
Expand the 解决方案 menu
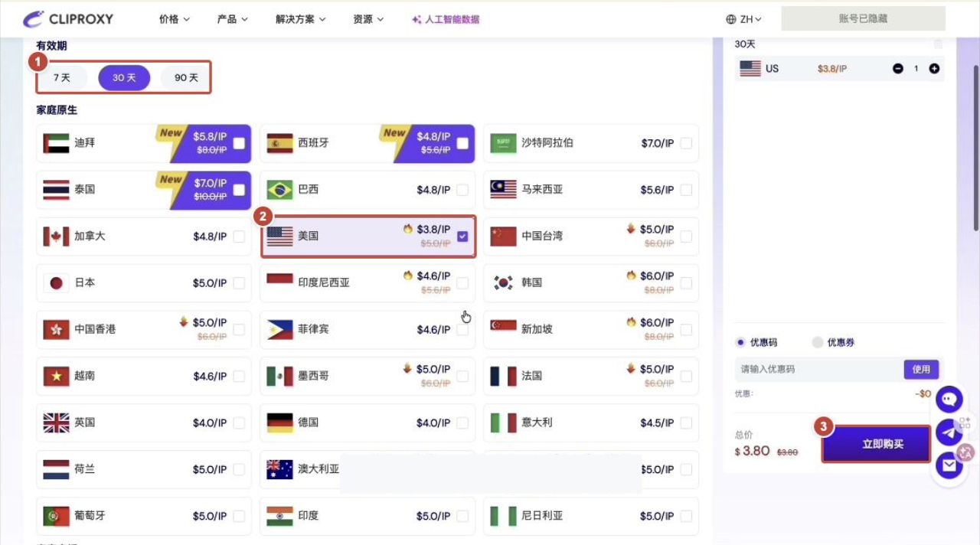(301, 19)
